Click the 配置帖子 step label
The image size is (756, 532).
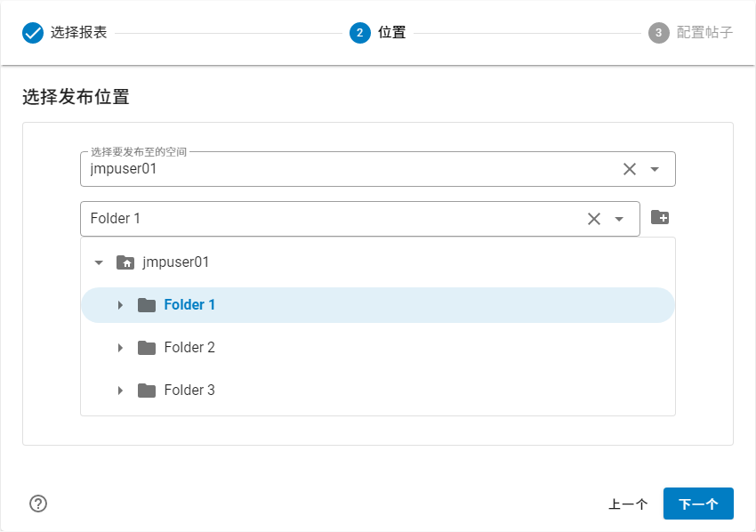[x=703, y=32]
